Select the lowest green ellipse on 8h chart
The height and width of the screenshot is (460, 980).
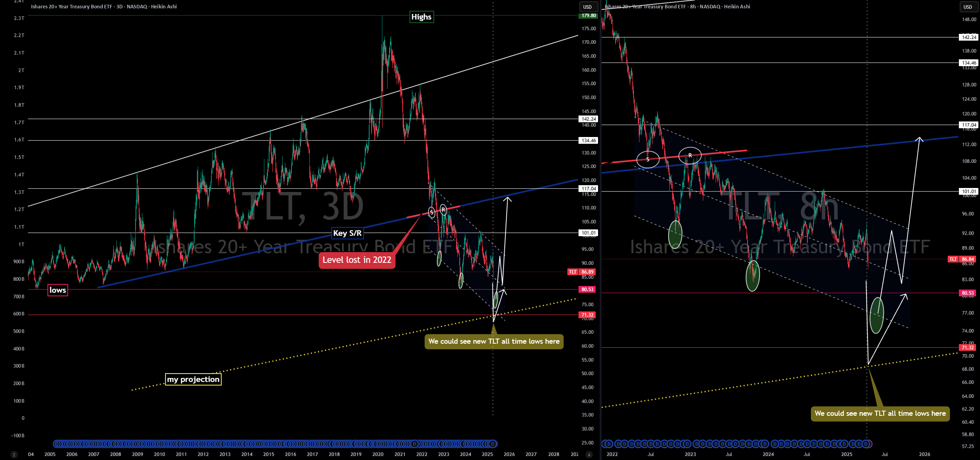click(x=877, y=315)
